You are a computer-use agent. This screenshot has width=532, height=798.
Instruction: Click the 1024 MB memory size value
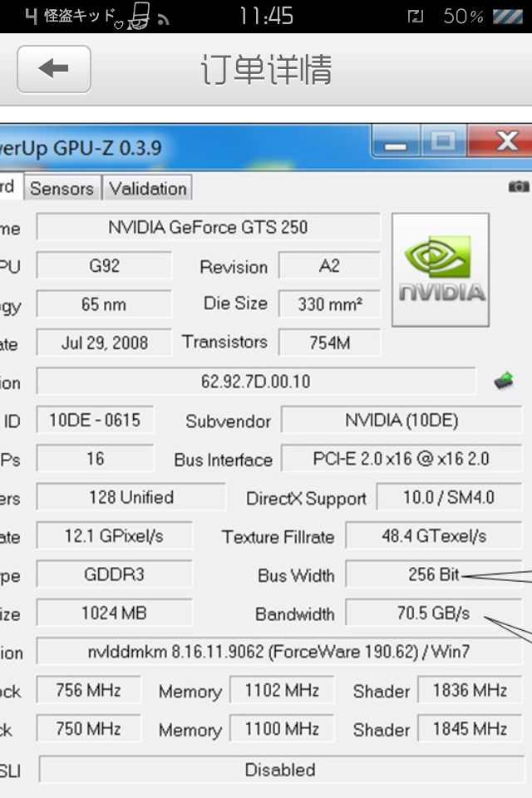point(114,613)
